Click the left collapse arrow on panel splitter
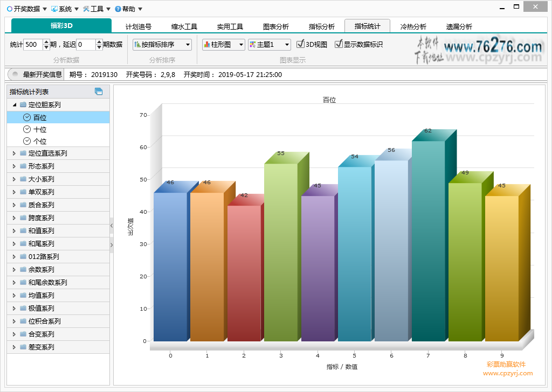This screenshot has width=552, height=392. click(112, 226)
